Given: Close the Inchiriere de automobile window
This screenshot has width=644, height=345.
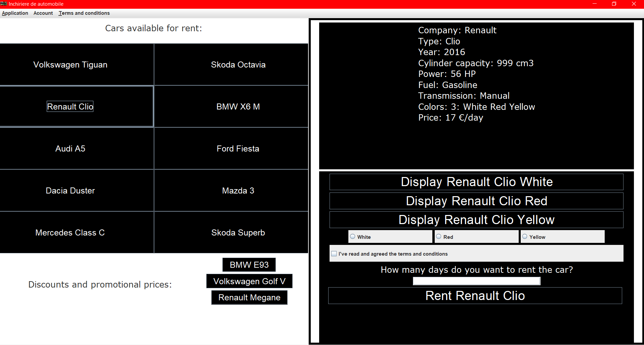Looking at the screenshot, I should coord(634,4).
